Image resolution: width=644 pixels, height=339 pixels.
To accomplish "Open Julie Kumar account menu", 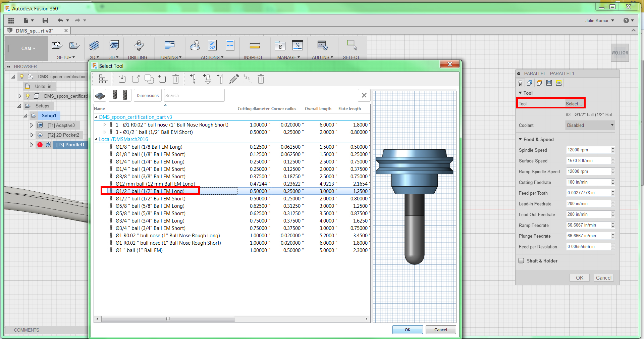I will (x=600, y=20).
